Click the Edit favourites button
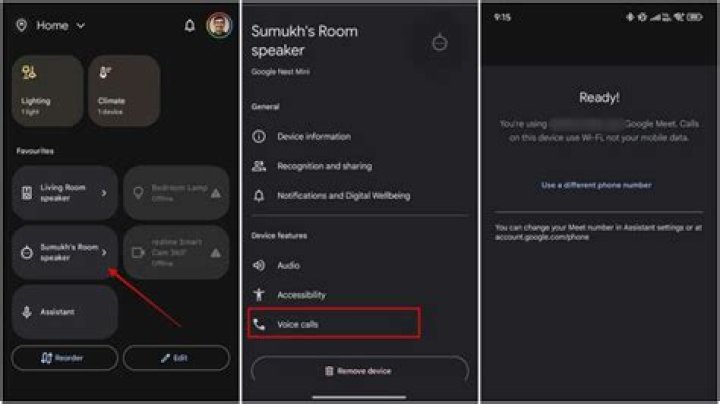 pos(176,358)
